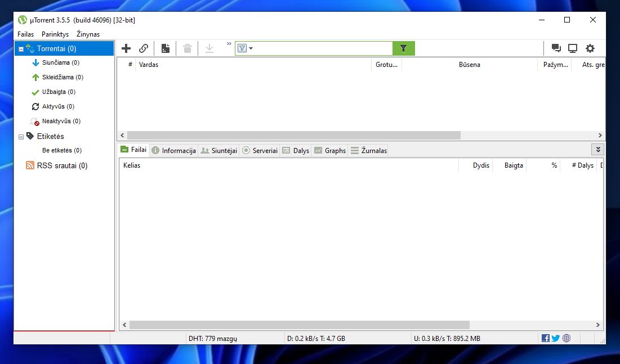Image resolution: width=620 pixels, height=364 pixels.
Task: Sort files by % column
Action: tap(543, 165)
